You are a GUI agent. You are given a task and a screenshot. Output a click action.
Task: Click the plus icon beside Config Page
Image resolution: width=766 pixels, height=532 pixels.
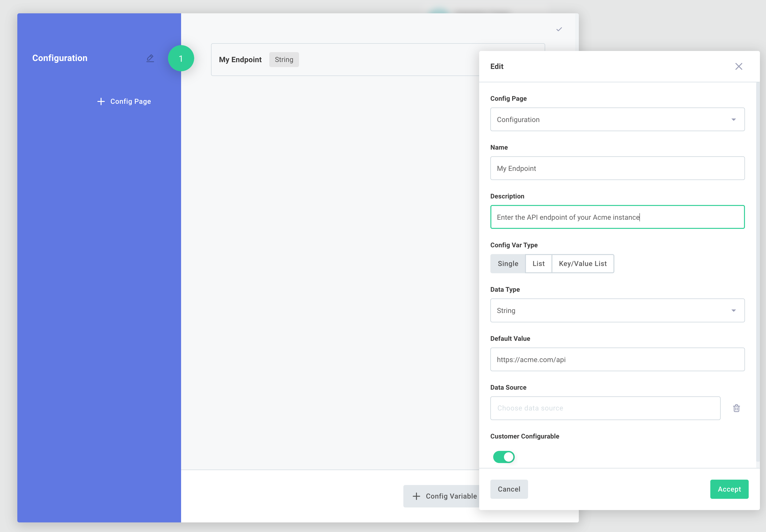point(101,101)
